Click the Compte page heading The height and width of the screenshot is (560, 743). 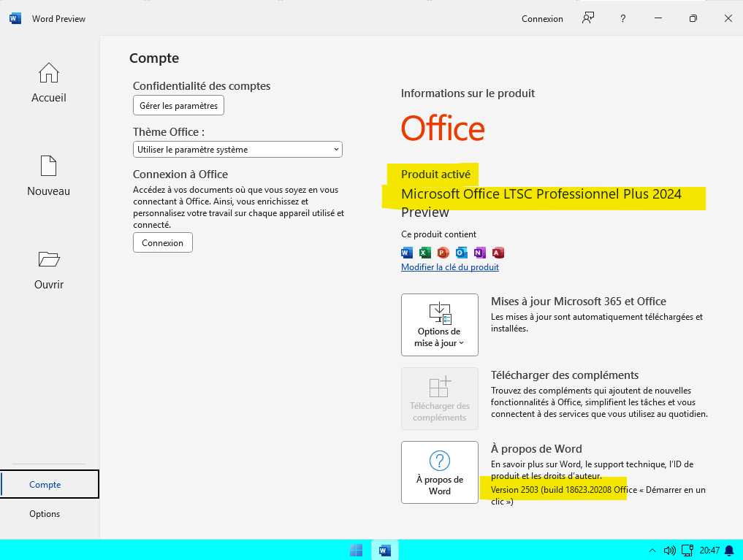point(154,58)
